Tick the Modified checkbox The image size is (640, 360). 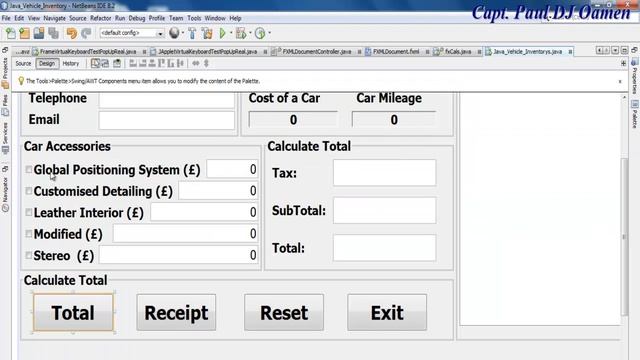coord(29,234)
